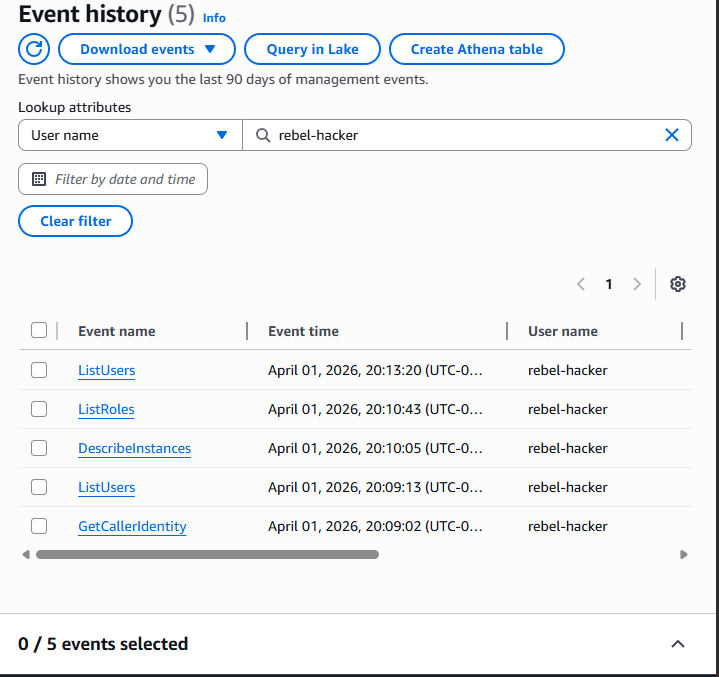Click page number 1 in pagination
Viewport: 719px width, 677px height.
pyautogui.click(x=609, y=284)
